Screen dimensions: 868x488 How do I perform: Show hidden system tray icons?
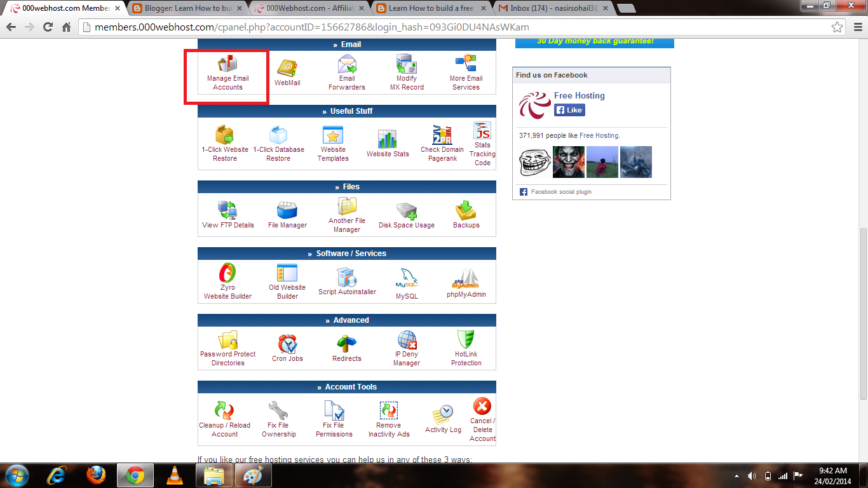[x=736, y=476]
